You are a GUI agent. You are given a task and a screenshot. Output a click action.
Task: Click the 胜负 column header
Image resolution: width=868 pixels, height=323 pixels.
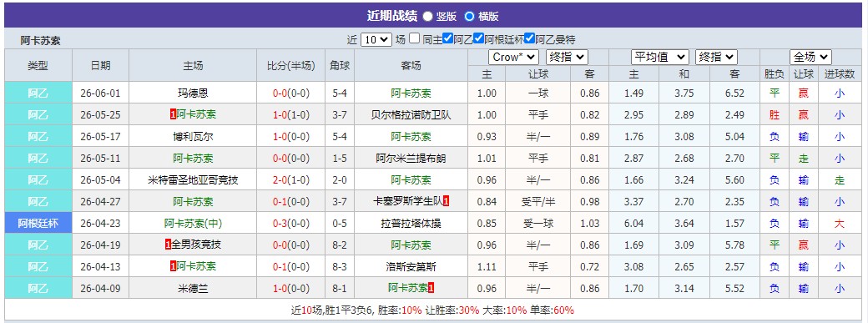click(774, 73)
